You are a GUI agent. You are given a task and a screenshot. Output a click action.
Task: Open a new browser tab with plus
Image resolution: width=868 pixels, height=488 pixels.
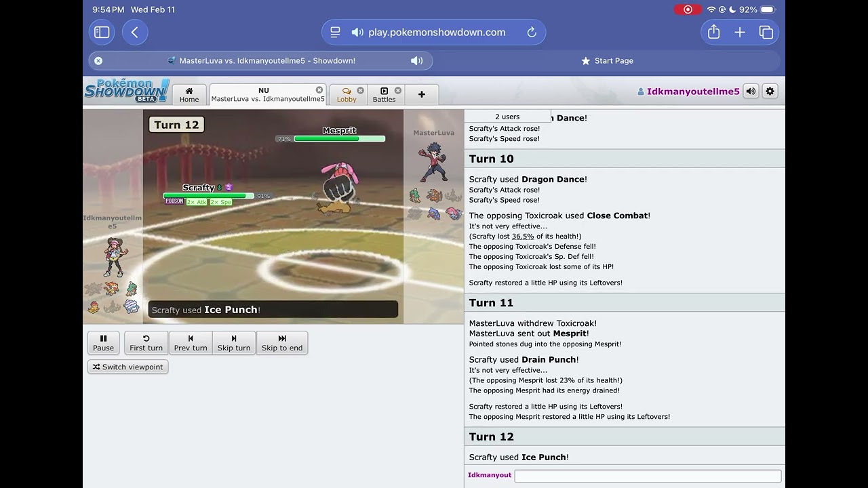coord(740,32)
